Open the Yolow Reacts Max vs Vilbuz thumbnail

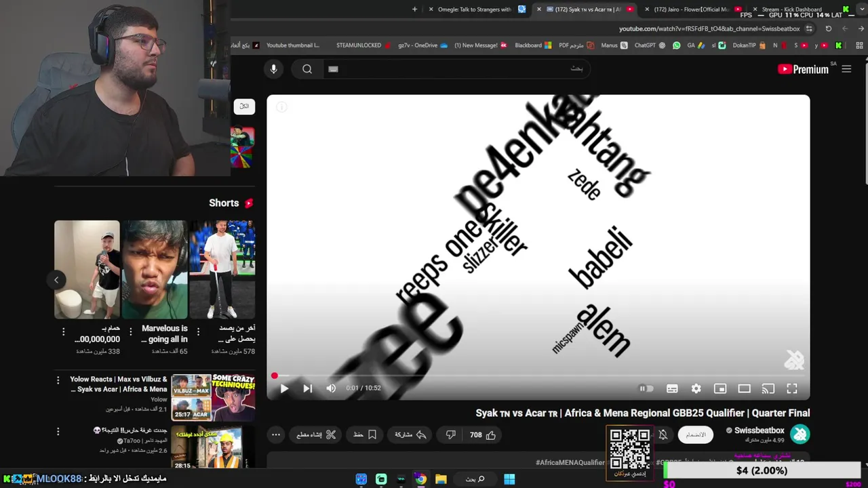pos(213,397)
